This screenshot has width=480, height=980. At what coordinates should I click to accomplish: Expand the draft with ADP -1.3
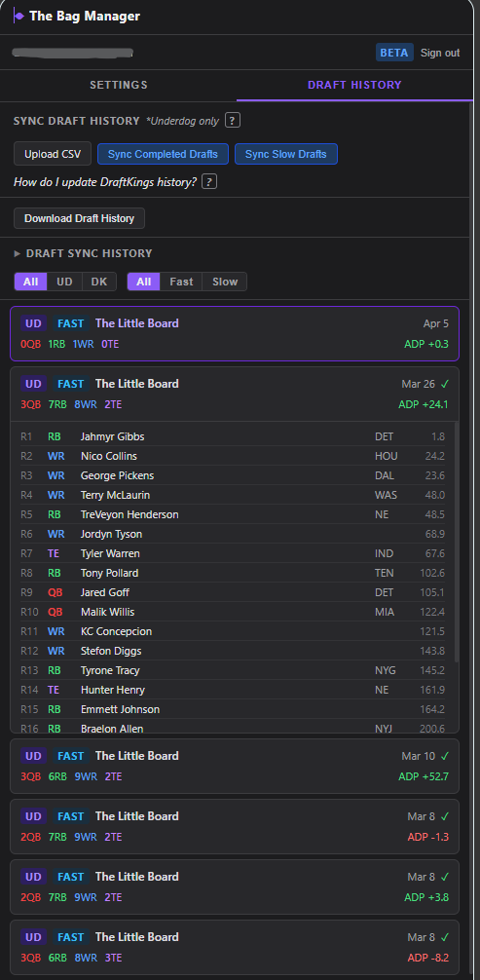235,826
